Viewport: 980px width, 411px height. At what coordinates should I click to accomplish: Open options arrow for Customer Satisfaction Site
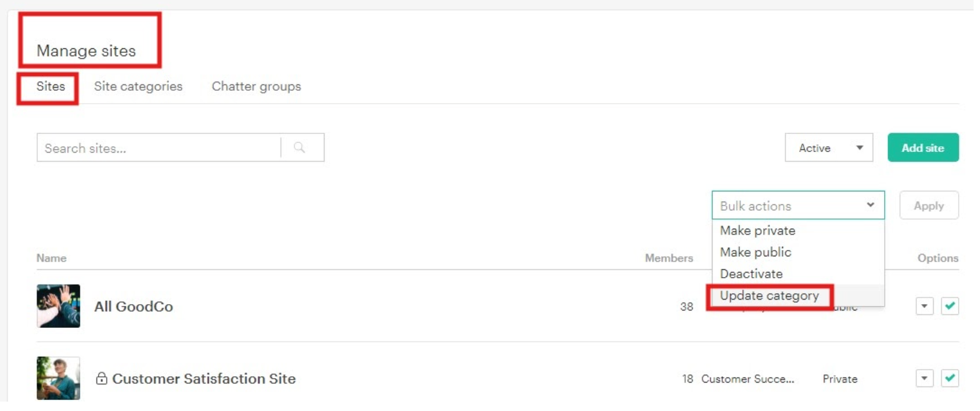925,378
